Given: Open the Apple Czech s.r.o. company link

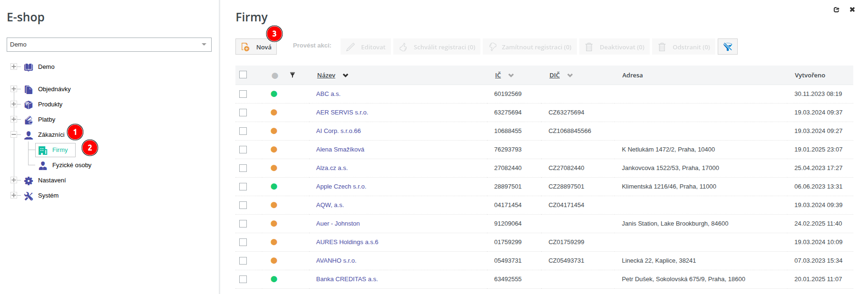Looking at the screenshot, I should coord(341,187).
